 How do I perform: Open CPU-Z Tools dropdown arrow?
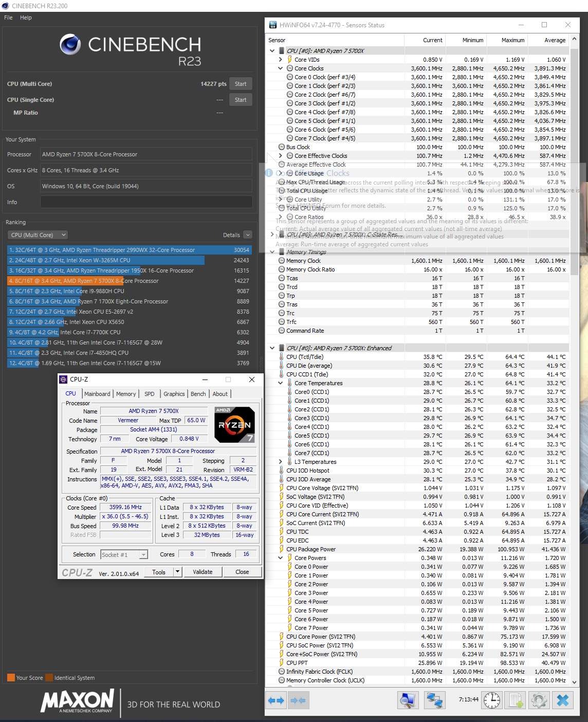[178, 572]
